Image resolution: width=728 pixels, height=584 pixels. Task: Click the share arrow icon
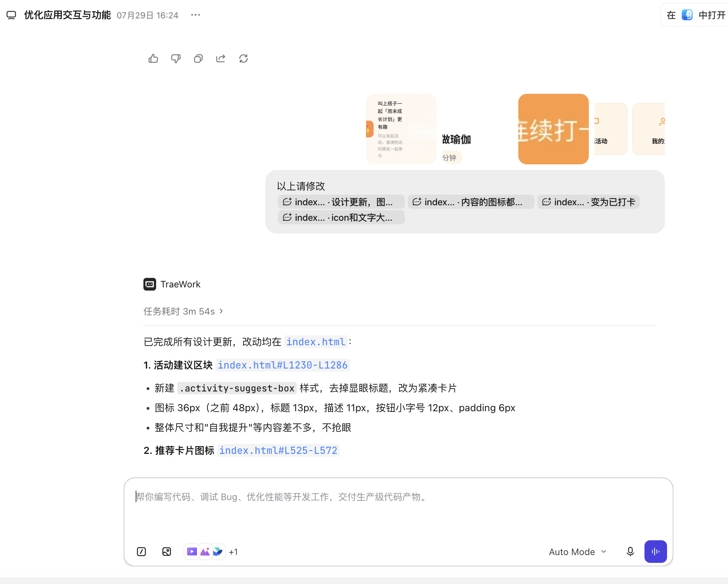[x=221, y=59]
